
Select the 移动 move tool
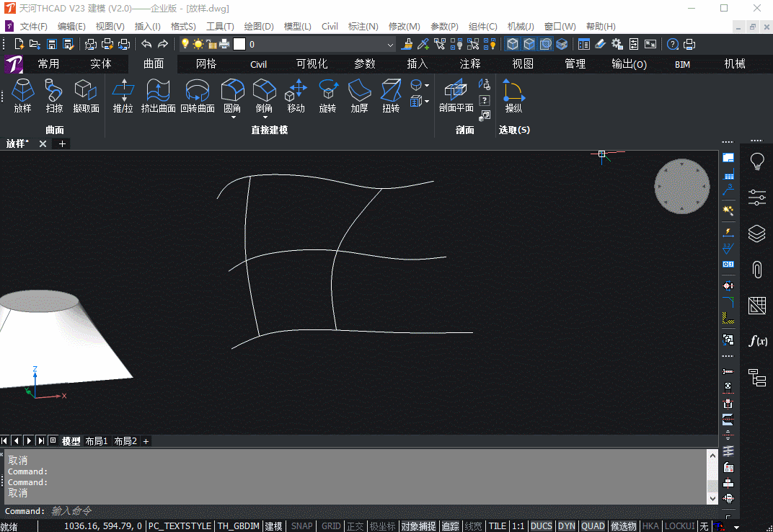[296, 96]
